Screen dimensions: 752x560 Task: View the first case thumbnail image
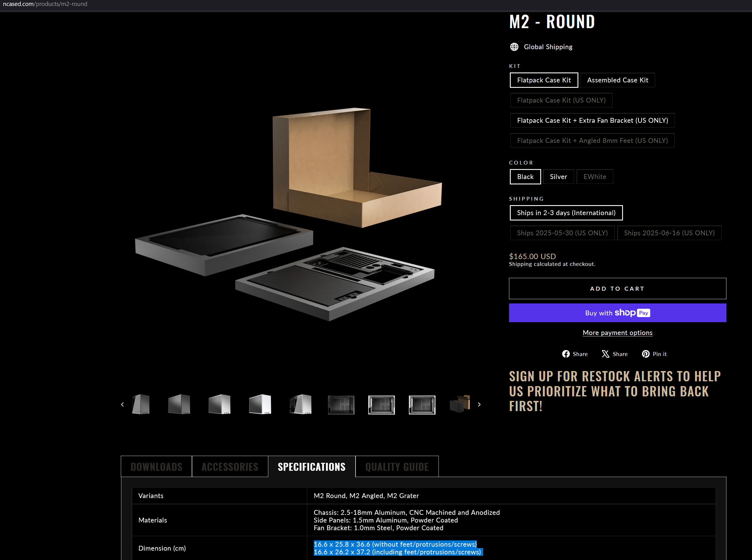click(x=141, y=404)
